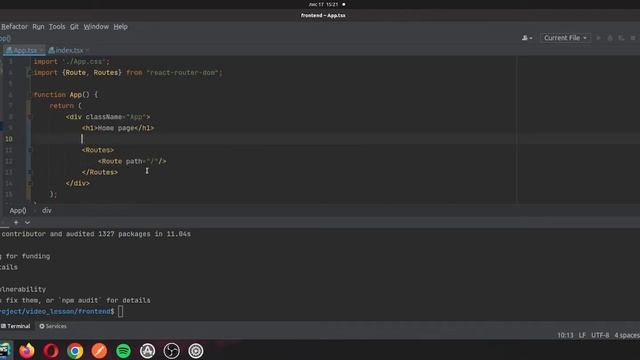Collapse the Routes tag fold marker at line 11
640x360 pixels.
(29, 150)
